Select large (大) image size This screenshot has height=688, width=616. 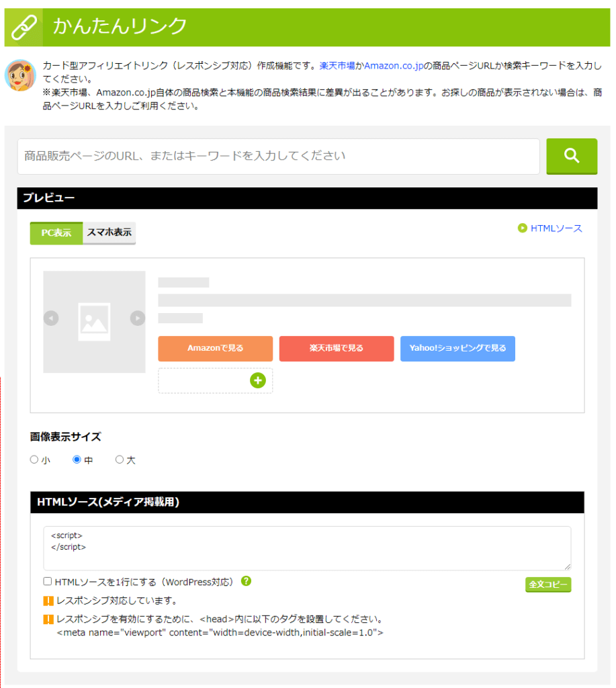120,460
